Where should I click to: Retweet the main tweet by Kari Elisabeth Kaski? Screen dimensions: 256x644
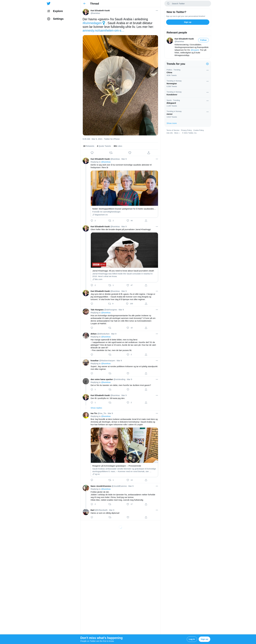(x=111, y=153)
